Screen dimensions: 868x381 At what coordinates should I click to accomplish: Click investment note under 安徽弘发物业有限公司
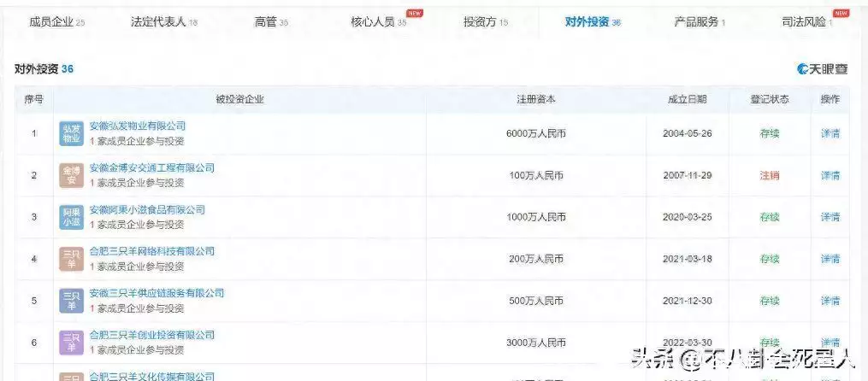click(137, 141)
